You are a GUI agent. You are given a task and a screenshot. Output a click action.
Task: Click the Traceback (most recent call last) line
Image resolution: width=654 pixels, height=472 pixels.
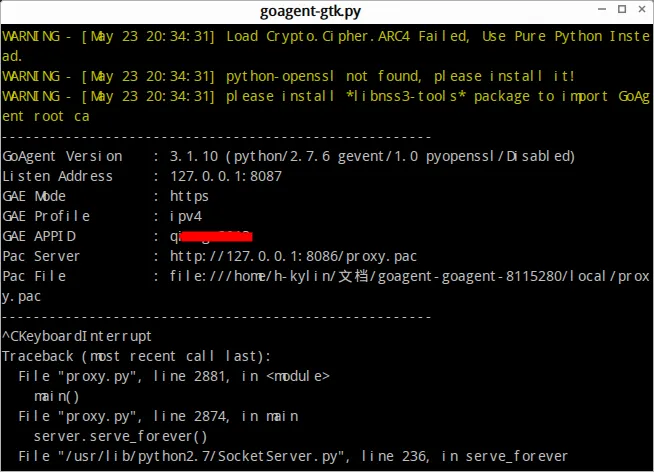coord(136,357)
